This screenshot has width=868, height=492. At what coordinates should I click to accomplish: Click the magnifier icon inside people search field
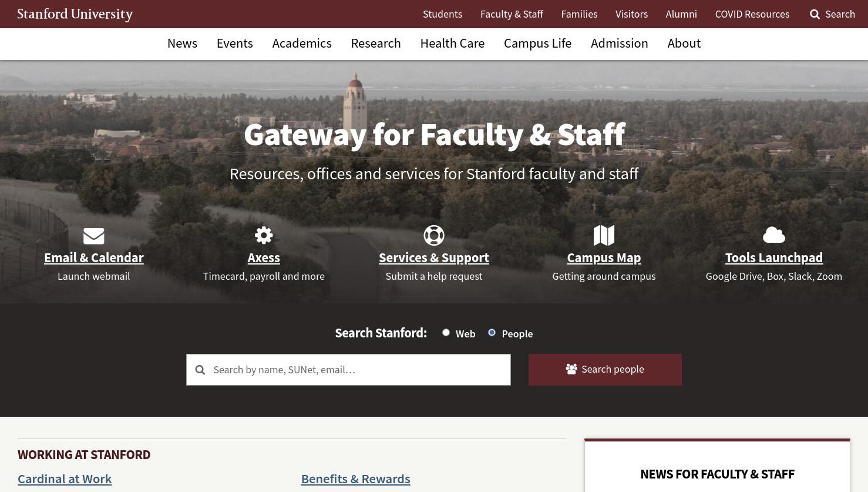tap(200, 370)
